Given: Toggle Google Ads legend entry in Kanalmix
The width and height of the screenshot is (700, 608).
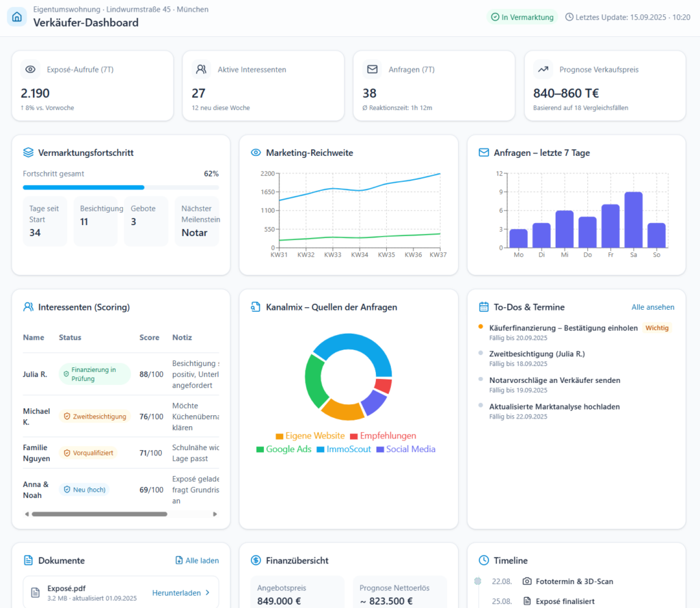Looking at the screenshot, I should (284, 449).
